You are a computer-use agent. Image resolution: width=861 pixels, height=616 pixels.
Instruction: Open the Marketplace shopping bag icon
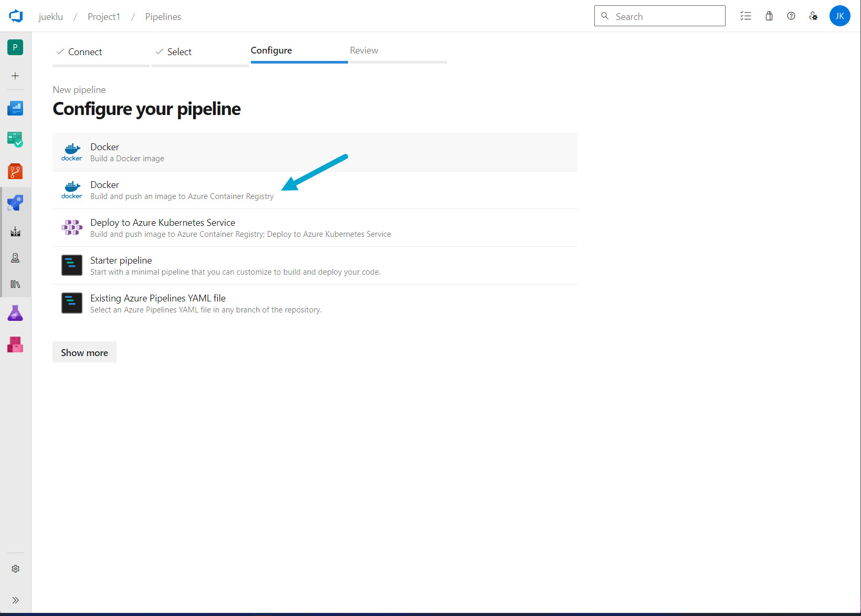point(769,16)
